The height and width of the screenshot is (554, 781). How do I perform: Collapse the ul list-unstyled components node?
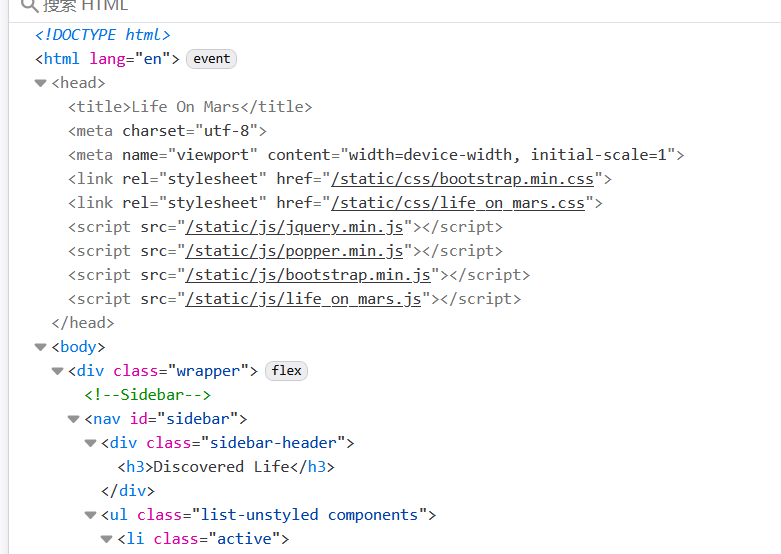coord(90,515)
